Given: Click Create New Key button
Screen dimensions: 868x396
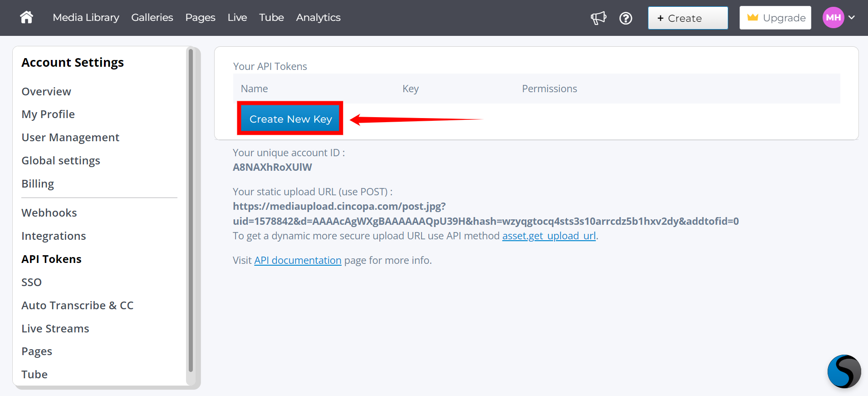Looking at the screenshot, I should coord(290,119).
